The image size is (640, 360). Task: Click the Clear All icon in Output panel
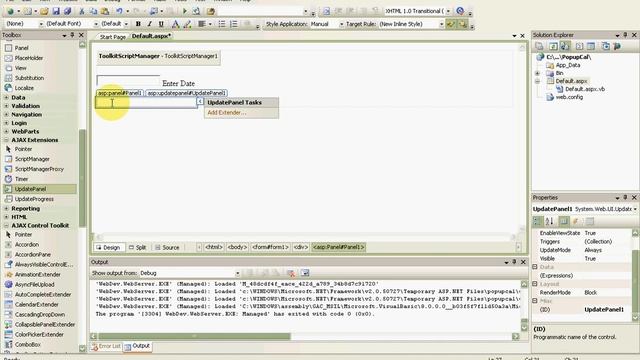pyautogui.click(x=291, y=273)
